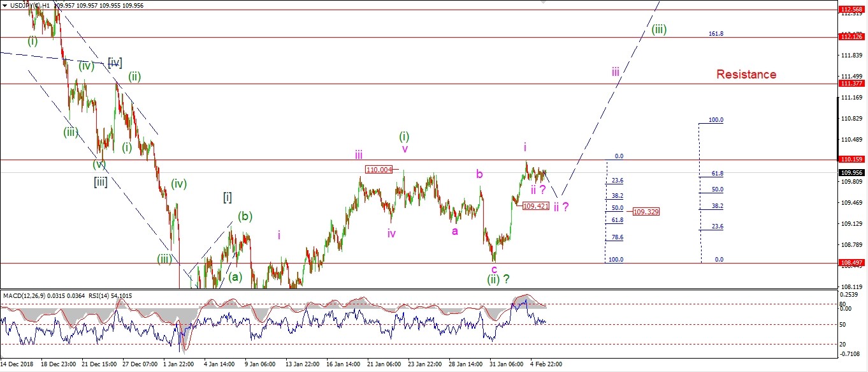Click the 111.377 resistance price tag
868x372 pixels.
[851, 84]
